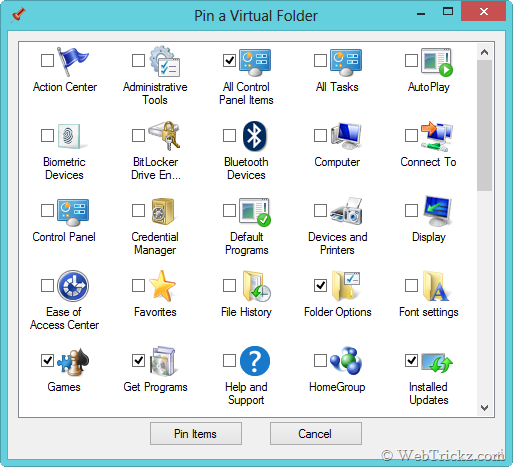Screen dimensions: 513x467
Task: Click the Cancel button
Action: point(316,434)
